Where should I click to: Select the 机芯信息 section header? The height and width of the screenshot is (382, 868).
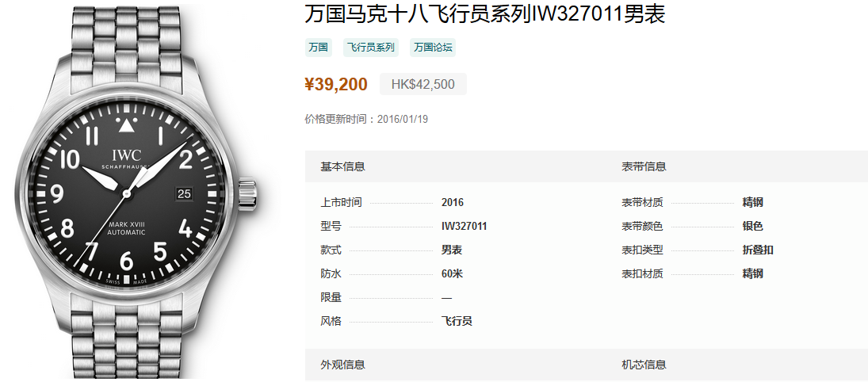click(x=644, y=365)
